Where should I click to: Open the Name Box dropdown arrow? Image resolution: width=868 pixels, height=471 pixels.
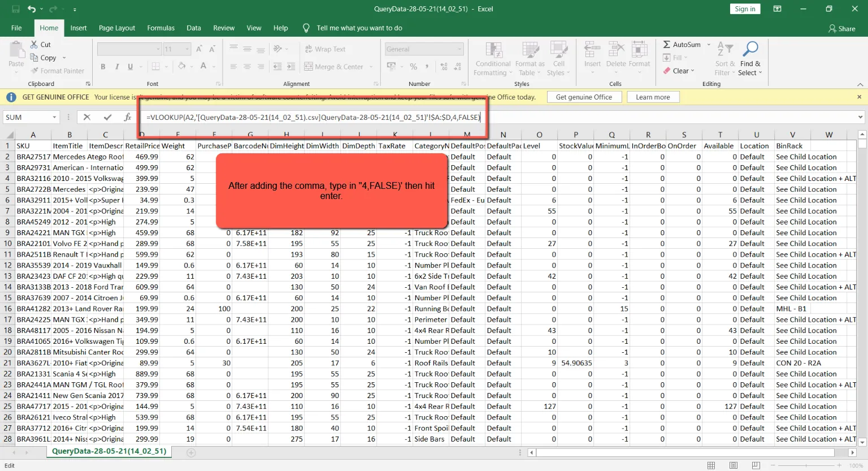click(55, 117)
